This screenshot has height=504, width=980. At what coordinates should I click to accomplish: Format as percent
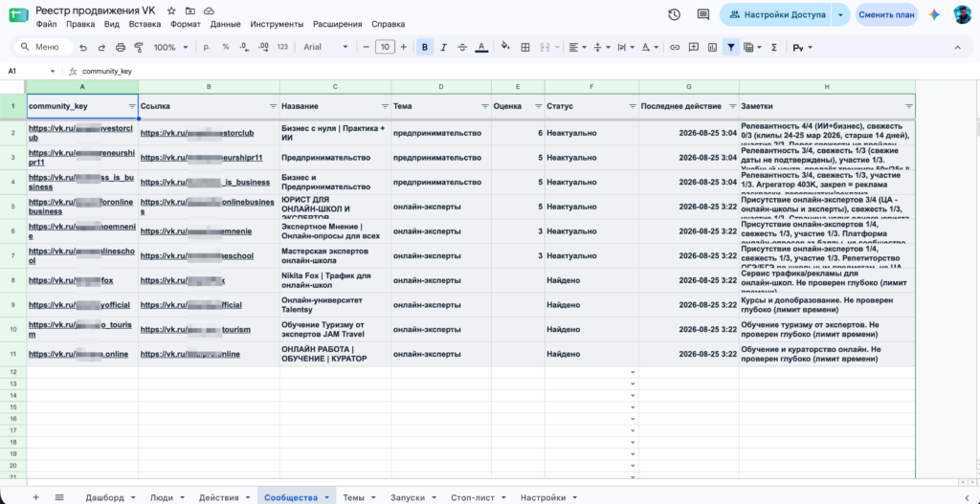(x=226, y=47)
